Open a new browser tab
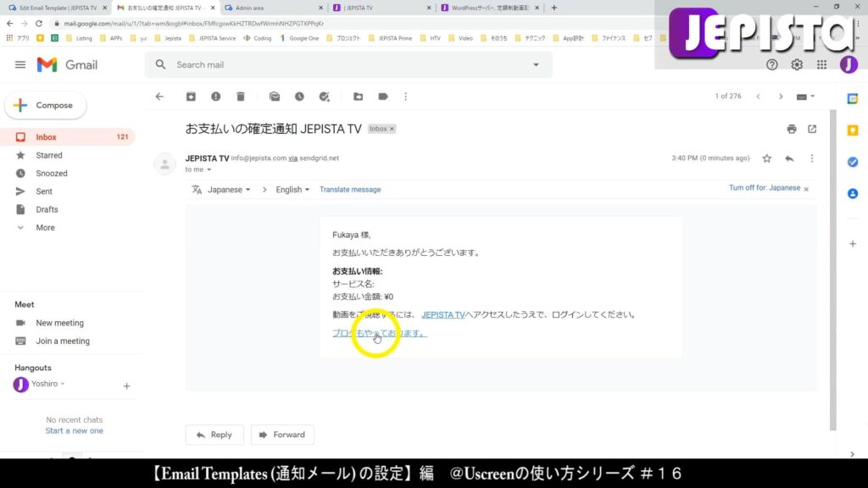This screenshot has height=488, width=868. 554,8
